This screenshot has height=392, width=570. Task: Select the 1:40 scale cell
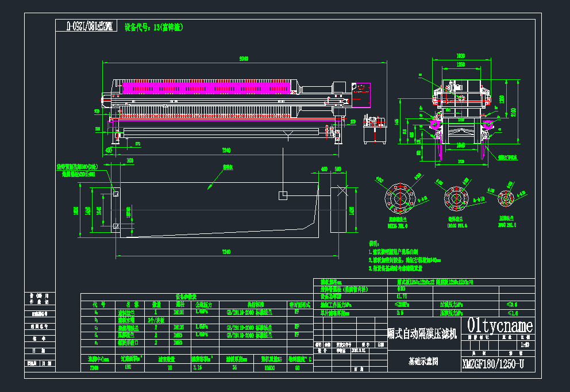click(x=524, y=345)
